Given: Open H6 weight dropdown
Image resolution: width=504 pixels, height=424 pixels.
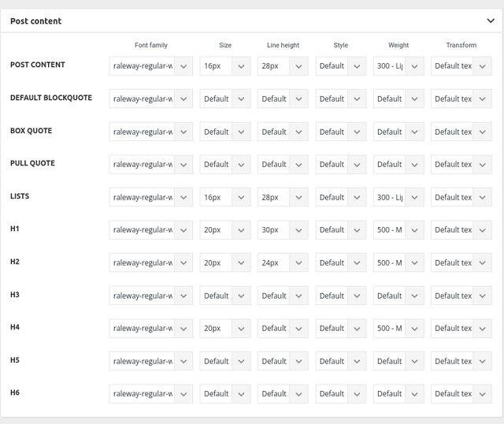Looking at the screenshot, I should coord(398,394).
